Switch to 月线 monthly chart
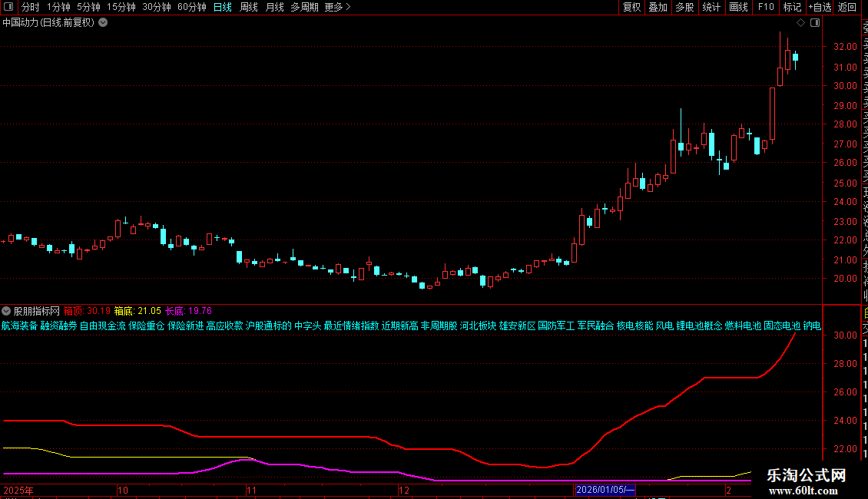The width and height of the screenshot is (868, 499). (x=274, y=7)
